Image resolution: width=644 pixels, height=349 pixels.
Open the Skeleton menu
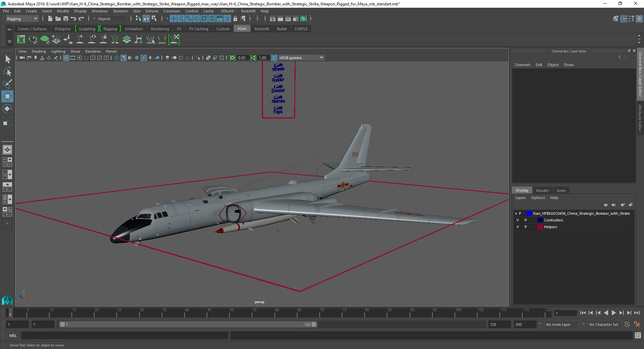click(120, 11)
